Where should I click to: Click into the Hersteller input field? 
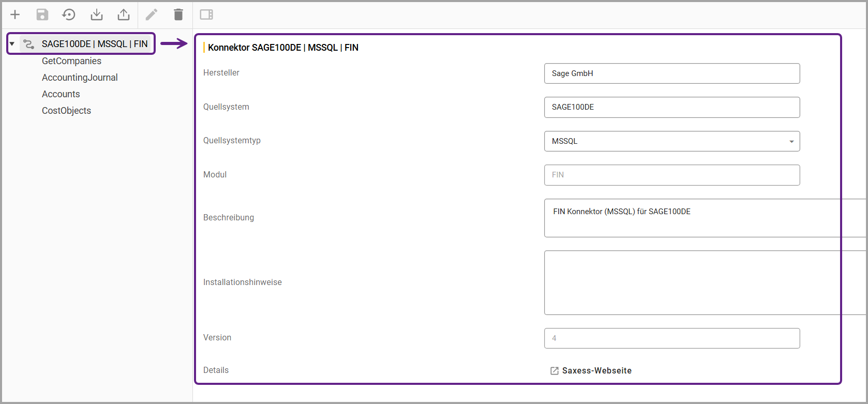pyautogui.click(x=671, y=73)
